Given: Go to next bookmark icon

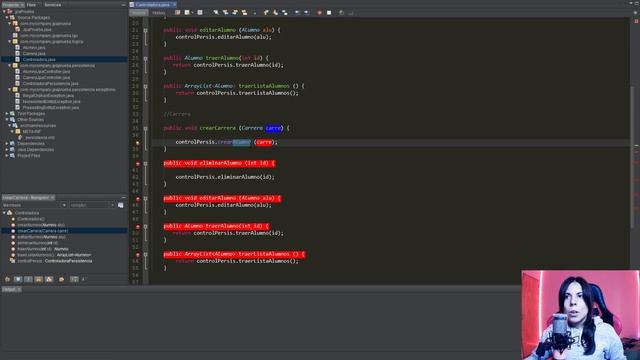Looking at the screenshot, I should [276, 13].
